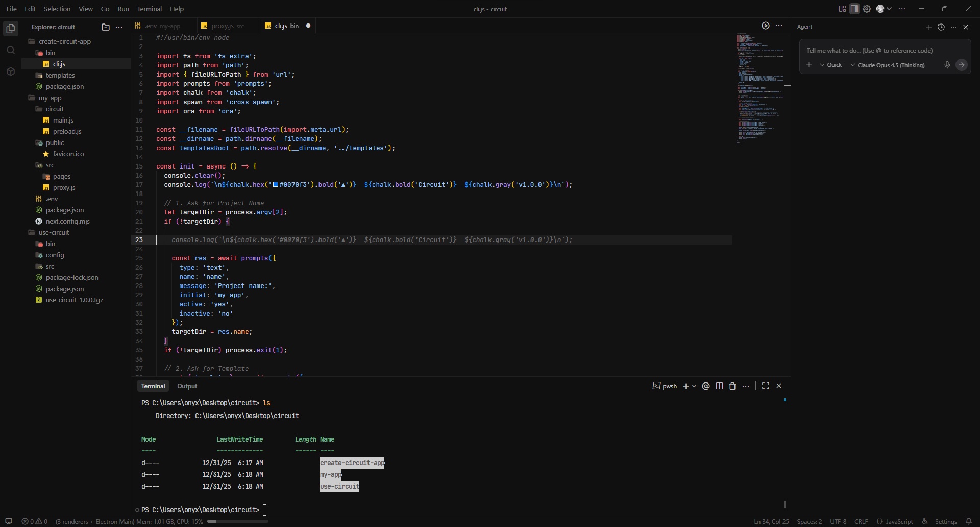Open the Search view in activity bar
Viewport: 980px width, 527px height.
(11, 50)
